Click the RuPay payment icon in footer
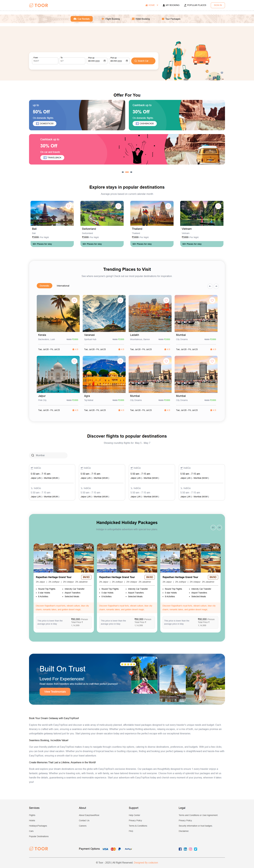Screen dimensions: 254x868 click(x=128, y=849)
